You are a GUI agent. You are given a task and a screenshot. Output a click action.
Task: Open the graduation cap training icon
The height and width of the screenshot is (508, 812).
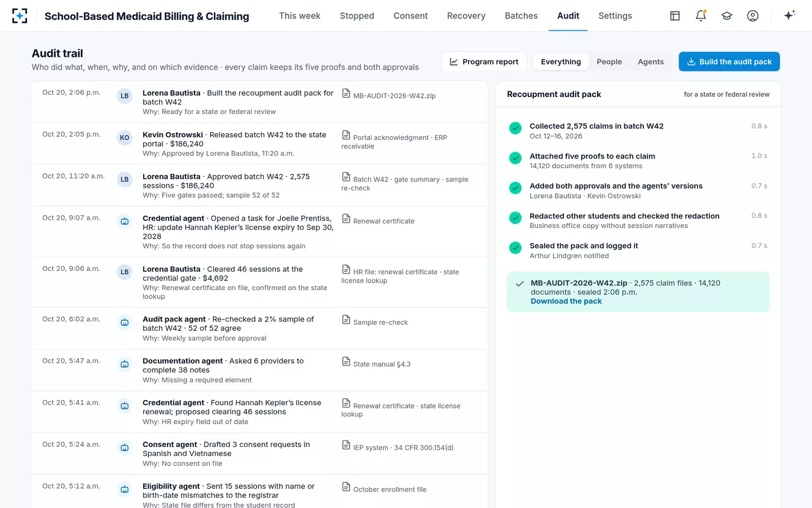coord(727,16)
